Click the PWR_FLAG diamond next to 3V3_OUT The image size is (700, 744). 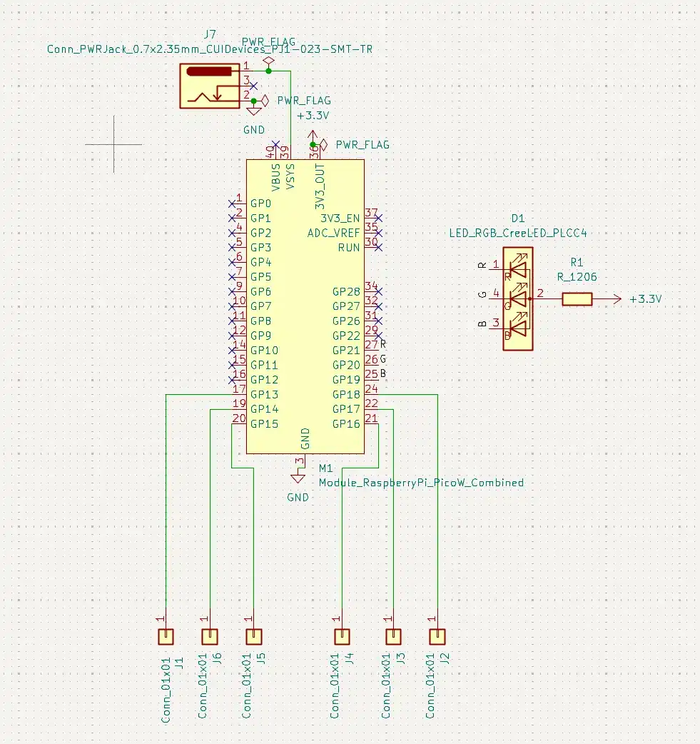coord(323,145)
